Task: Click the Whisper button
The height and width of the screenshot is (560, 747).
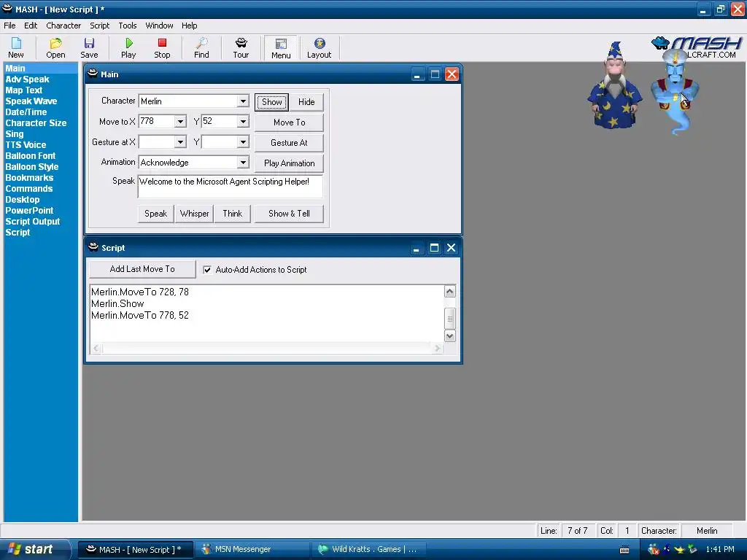Action: coord(194,214)
